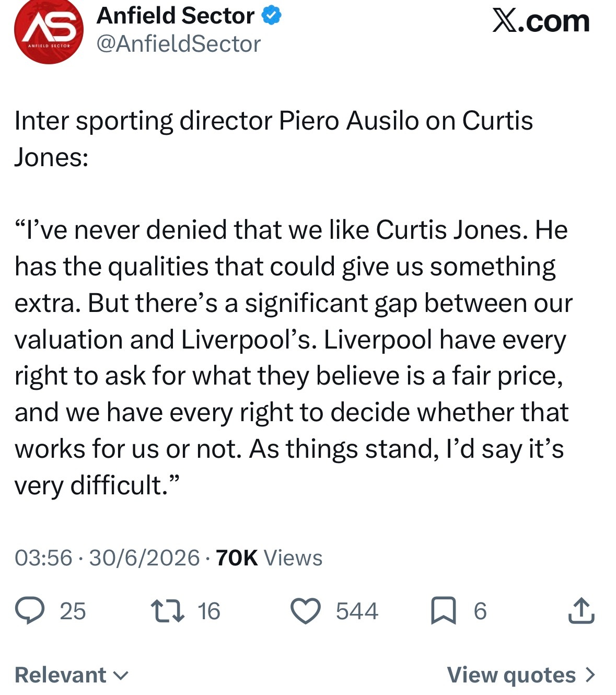Open the reply comment icon
Viewport: 616px width, 695px height.
pos(30,611)
